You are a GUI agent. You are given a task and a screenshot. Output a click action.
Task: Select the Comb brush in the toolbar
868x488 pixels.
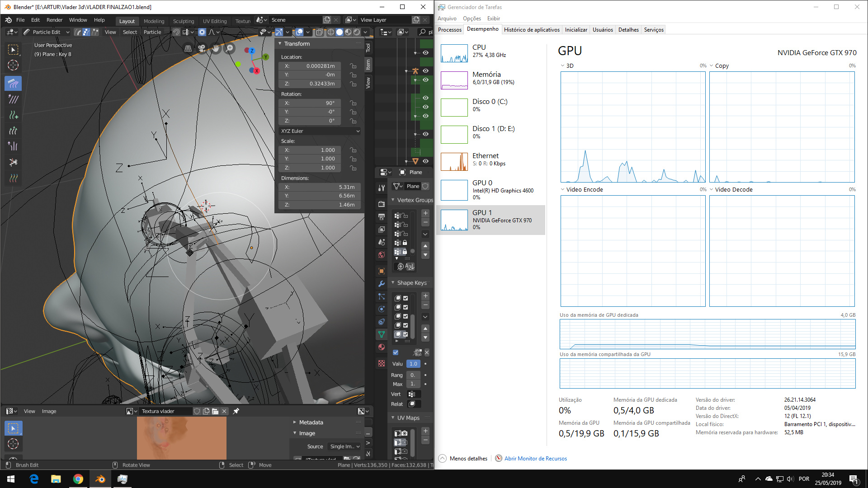tap(13, 83)
